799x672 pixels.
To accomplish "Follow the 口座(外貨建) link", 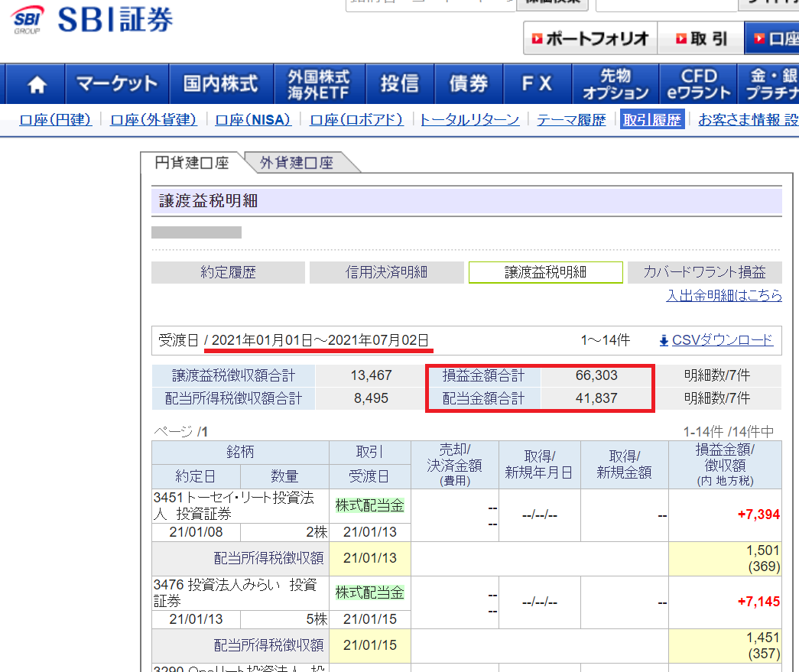I will click(154, 120).
